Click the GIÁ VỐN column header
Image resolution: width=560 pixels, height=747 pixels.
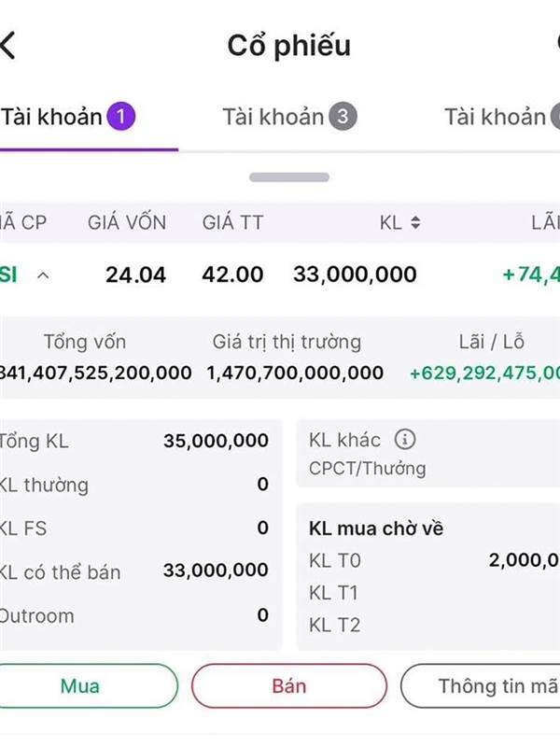(x=127, y=222)
